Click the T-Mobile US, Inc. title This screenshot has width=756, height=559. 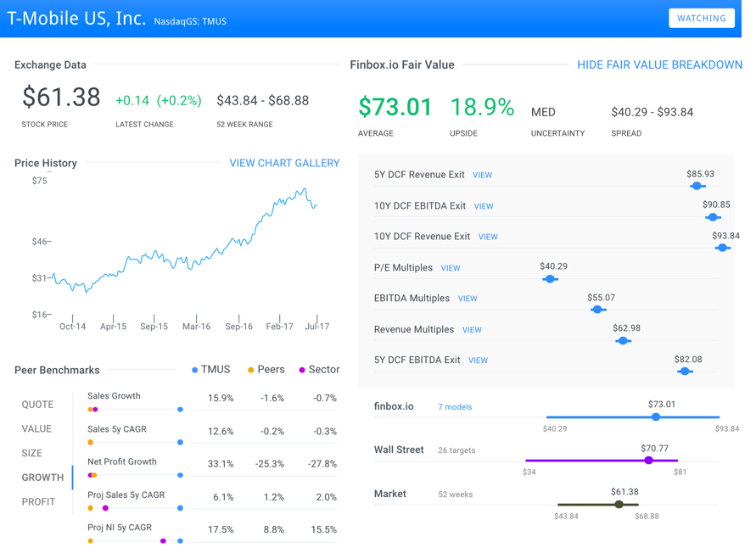[76, 19]
